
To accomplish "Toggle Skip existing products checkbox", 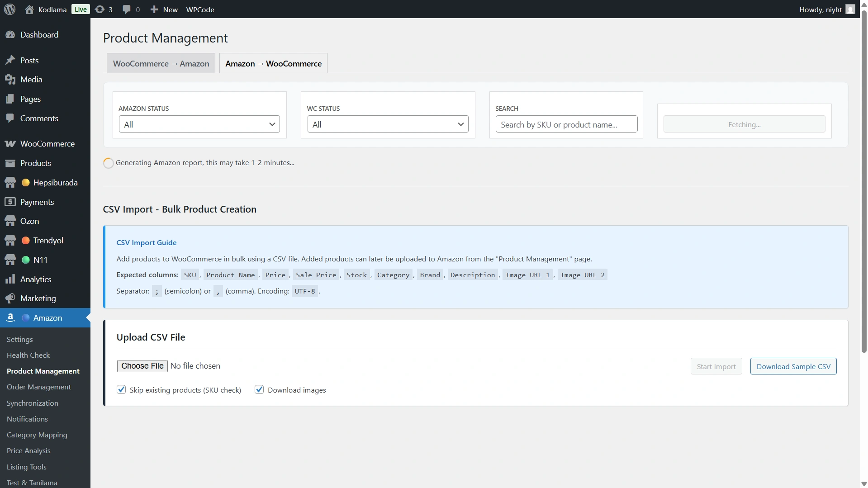I will click(x=121, y=390).
